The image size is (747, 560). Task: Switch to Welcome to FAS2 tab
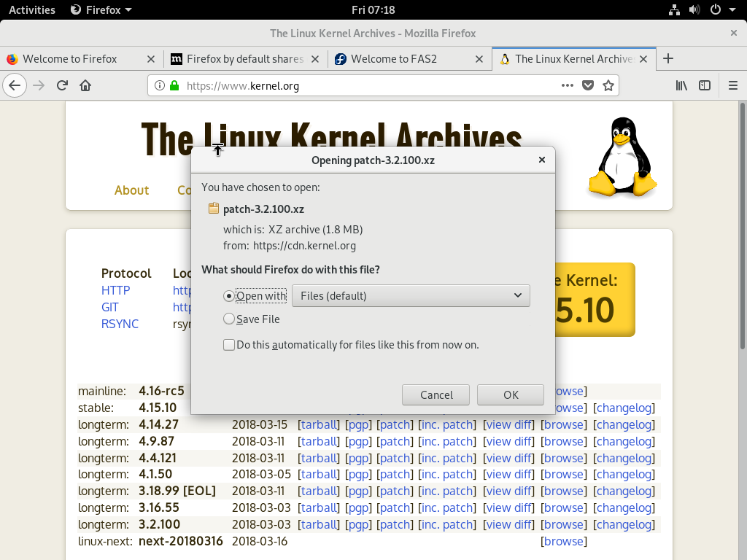(x=410, y=59)
